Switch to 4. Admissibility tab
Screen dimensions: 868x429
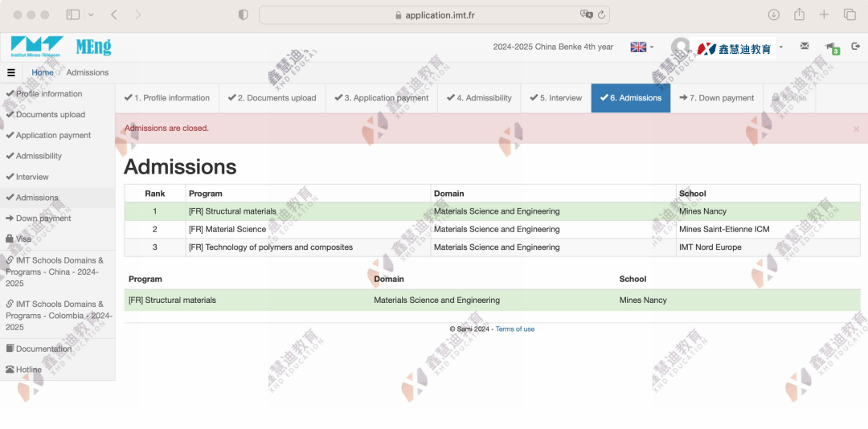pos(479,98)
